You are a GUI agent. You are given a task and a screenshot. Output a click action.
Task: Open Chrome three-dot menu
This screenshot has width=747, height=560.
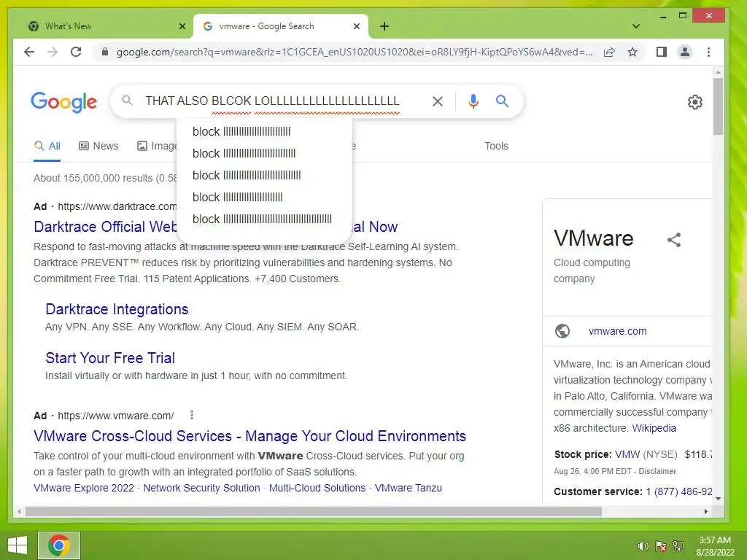tap(708, 52)
